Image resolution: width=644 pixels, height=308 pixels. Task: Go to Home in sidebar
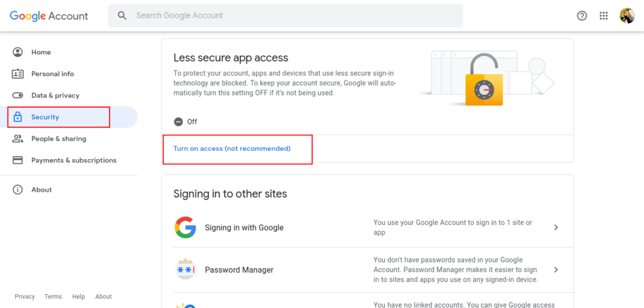41,52
